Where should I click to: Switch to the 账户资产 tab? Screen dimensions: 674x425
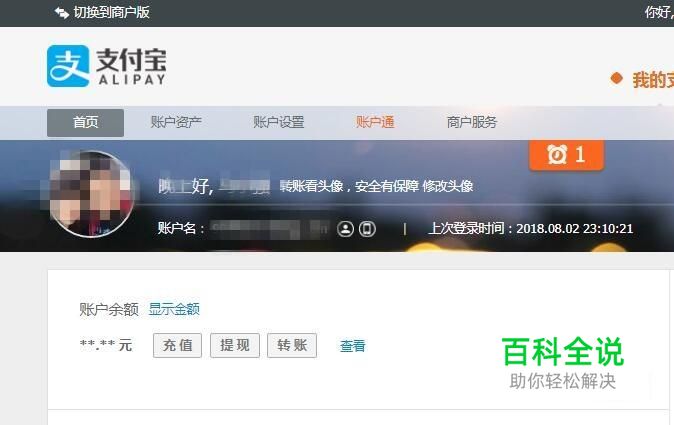pyautogui.click(x=176, y=122)
